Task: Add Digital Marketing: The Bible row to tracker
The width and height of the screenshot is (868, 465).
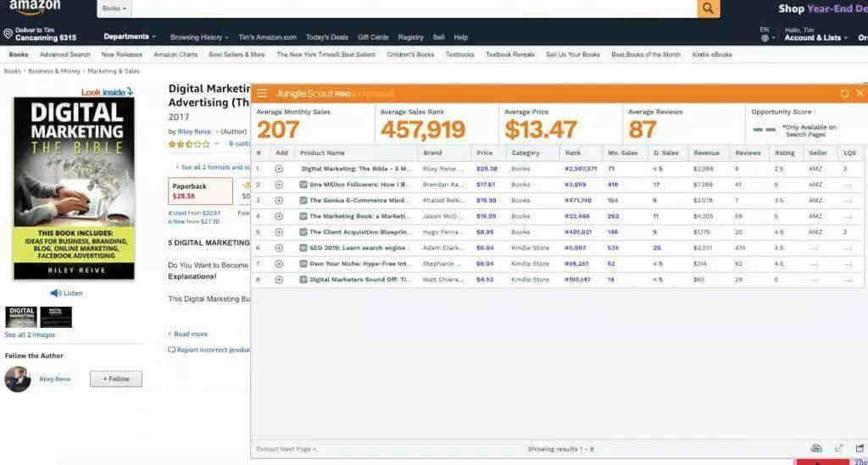Action: [279, 169]
